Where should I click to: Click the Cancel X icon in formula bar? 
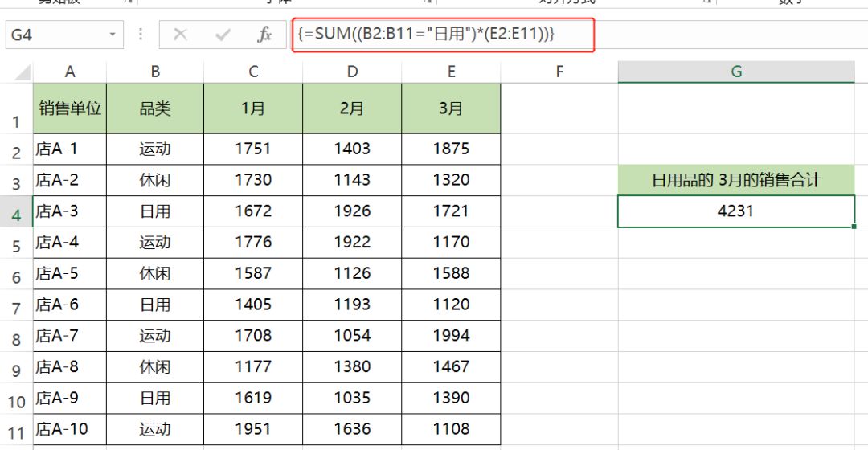(181, 35)
